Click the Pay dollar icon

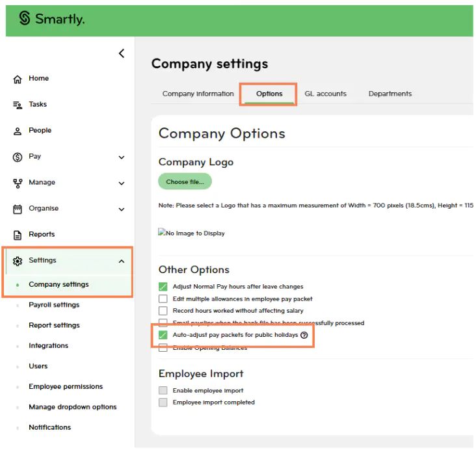[18, 157]
